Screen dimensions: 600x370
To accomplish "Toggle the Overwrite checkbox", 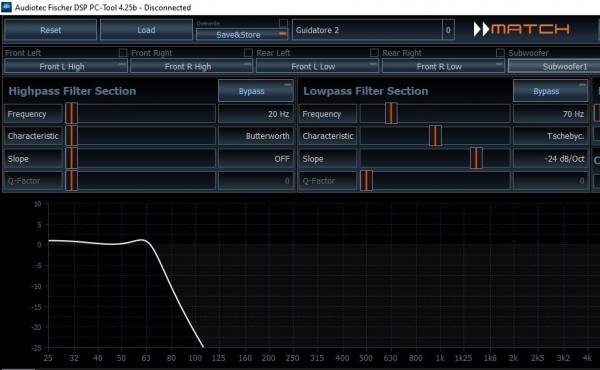I will [283, 23].
